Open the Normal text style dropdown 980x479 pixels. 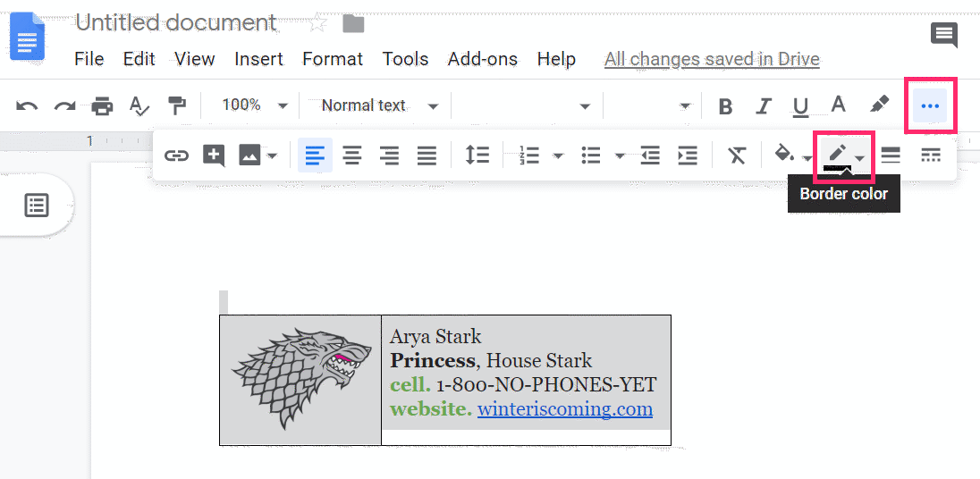(x=379, y=105)
